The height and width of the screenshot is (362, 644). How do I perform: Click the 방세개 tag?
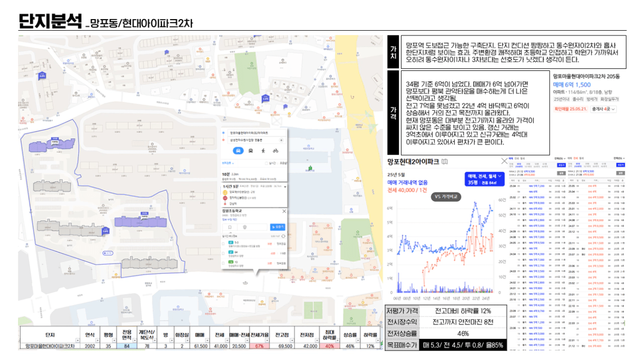[592, 99]
